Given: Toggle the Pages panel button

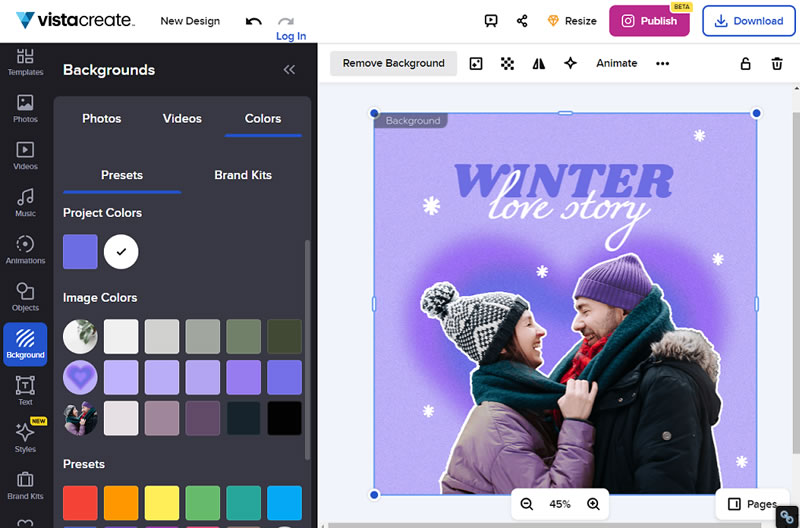Looking at the screenshot, I should tap(752, 504).
